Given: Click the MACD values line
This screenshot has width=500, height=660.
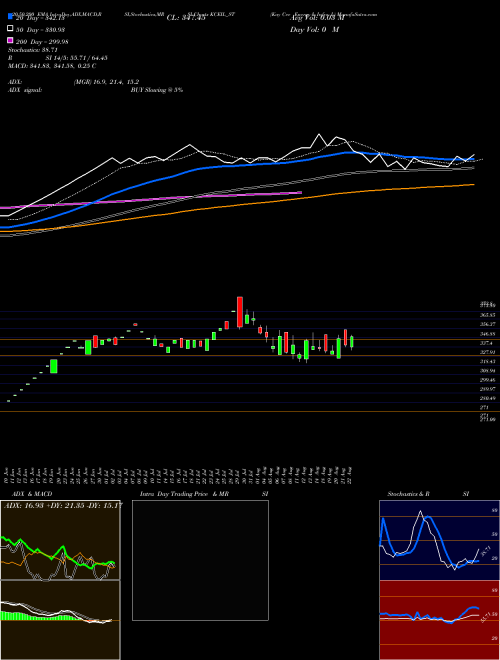Looking at the screenshot, I should pyautogui.click(x=52, y=66).
